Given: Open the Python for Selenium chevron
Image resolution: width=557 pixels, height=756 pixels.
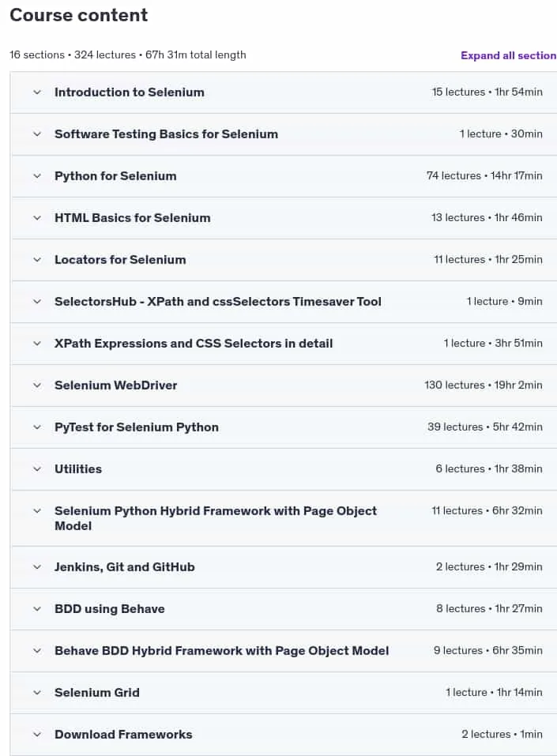Looking at the screenshot, I should coord(37,176).
